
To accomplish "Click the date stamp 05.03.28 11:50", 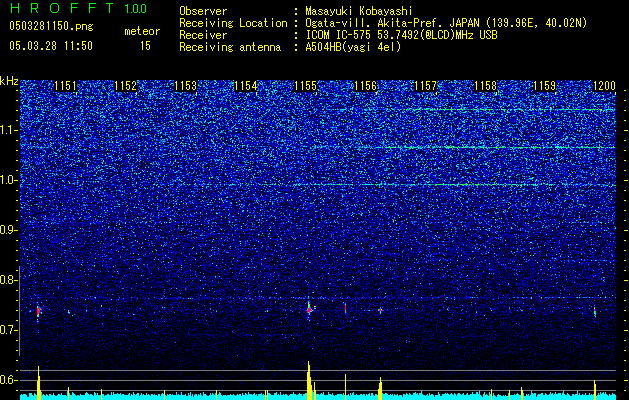I will click(x=51, y=46).
